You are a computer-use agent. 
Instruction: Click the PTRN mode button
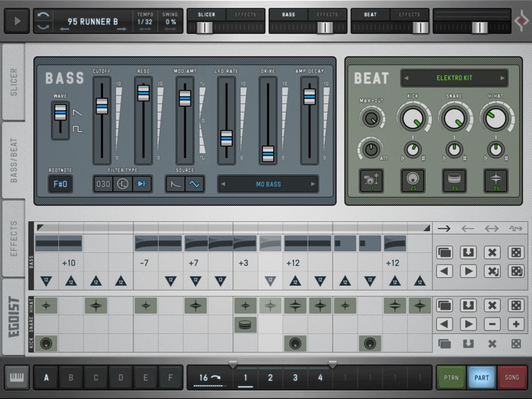(x=451, y=377)
